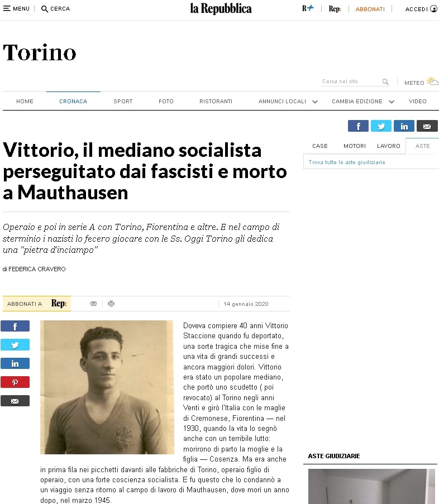Open the Vittorio Staccione portrait photo
Screen dimensions: 439x504
107,387
